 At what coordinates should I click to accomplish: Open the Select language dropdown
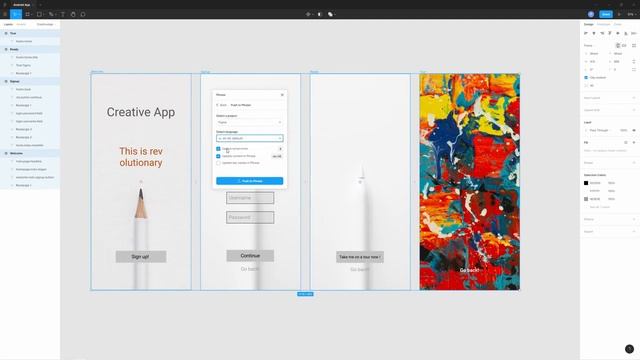pos(249,138)
